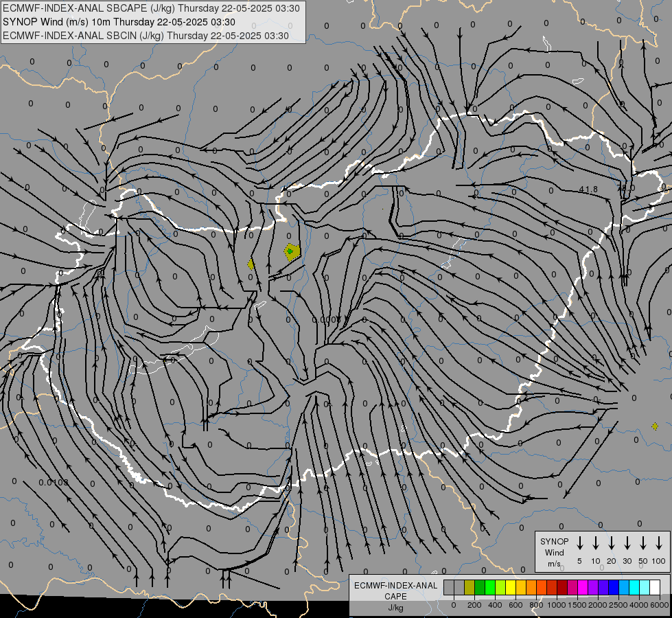Click the 41.8 value label on the map
Viewport: 672px width, 618px height.
588,189
